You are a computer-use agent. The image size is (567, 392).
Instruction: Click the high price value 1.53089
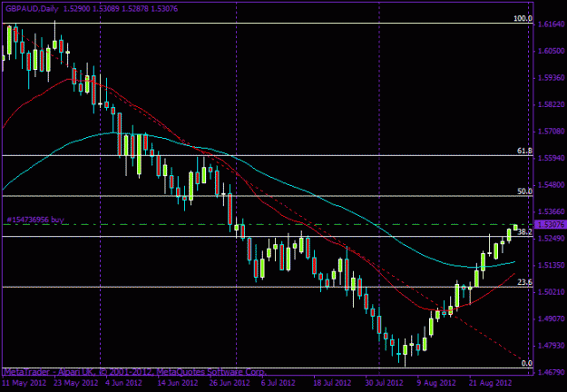point(105,9)
